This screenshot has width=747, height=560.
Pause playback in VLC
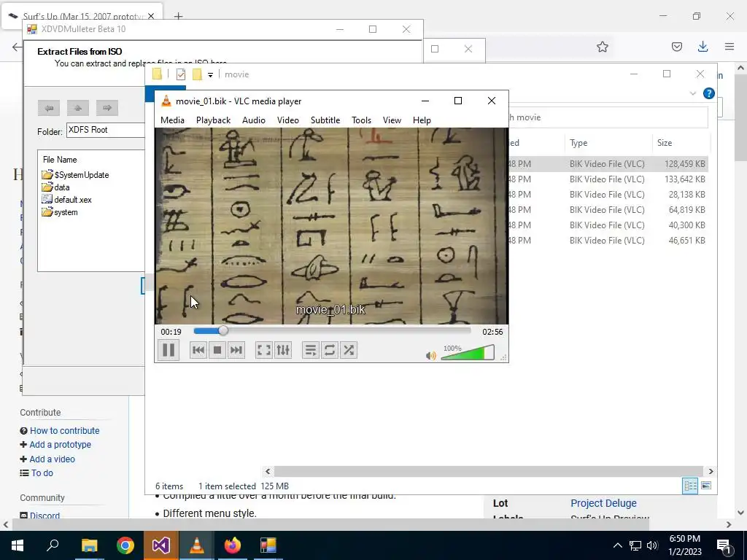(169, 350)
